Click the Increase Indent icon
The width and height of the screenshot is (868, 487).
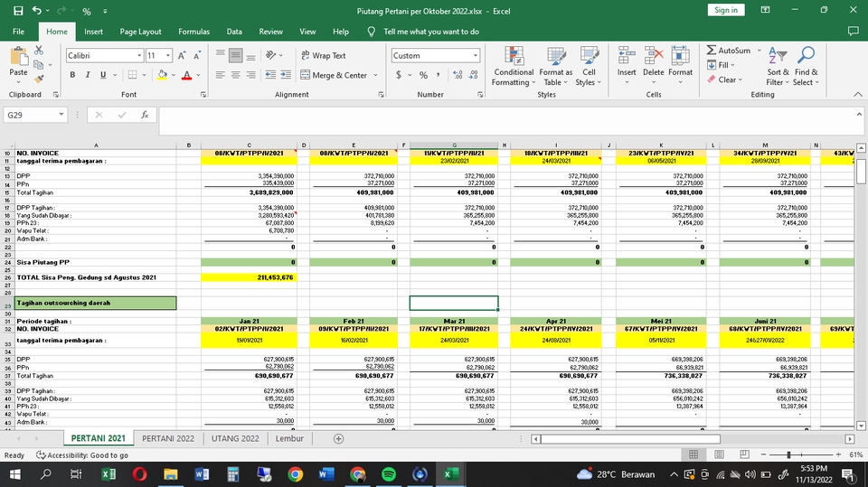[x=286, y=75]
